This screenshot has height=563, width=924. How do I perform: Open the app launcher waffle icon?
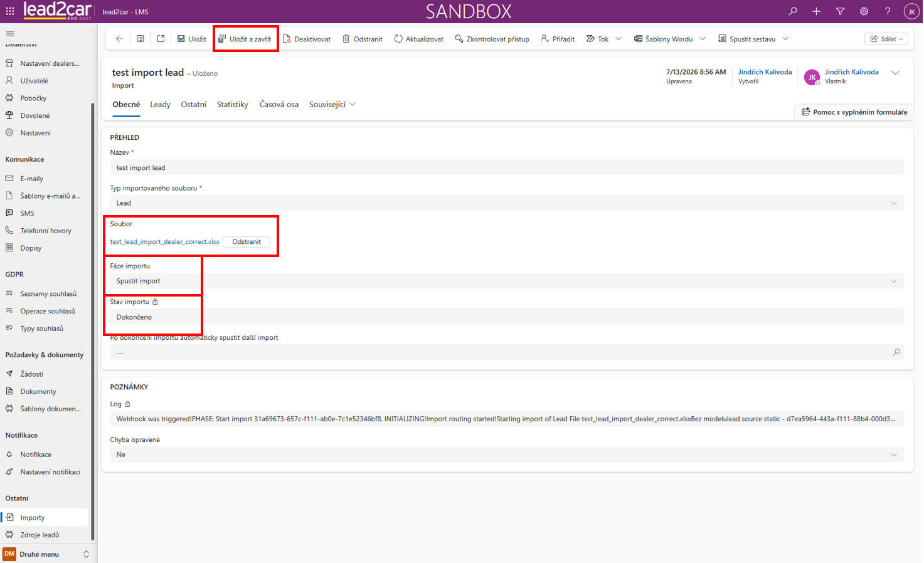click(10, 11)
